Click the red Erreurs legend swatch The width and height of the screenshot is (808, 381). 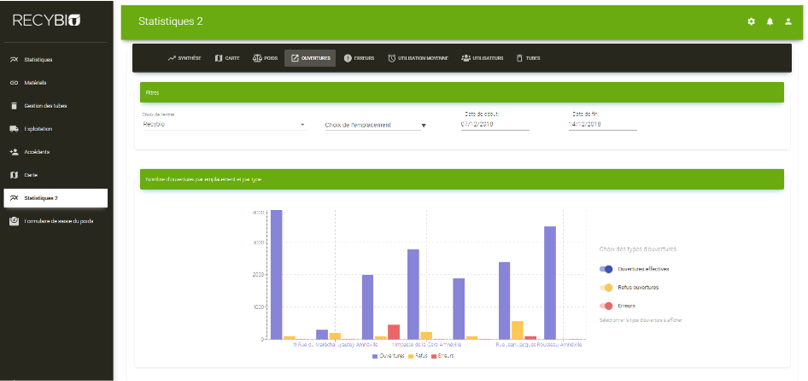coord(433,356)
